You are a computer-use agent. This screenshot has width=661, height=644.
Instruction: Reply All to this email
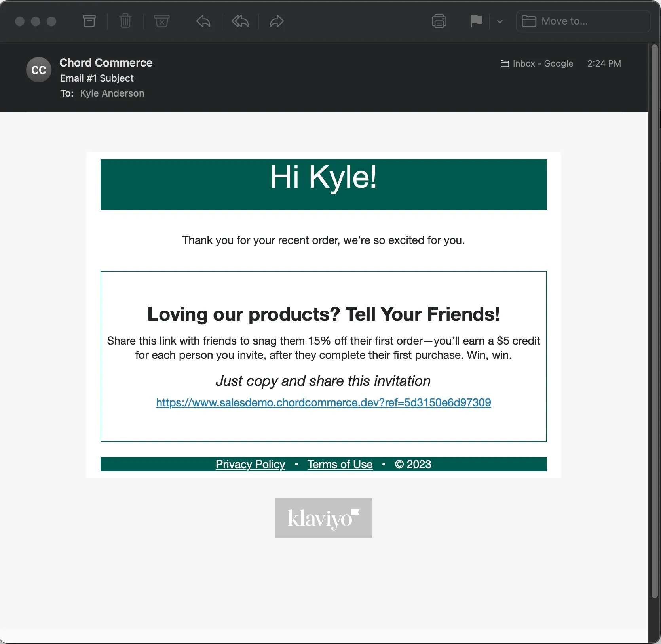click(x=240, y=21)
